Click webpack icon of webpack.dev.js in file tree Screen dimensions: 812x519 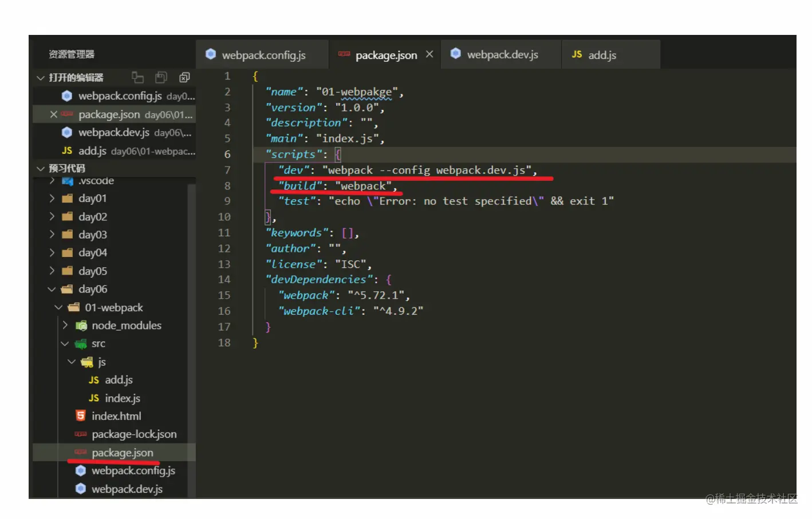coord(81,489)
